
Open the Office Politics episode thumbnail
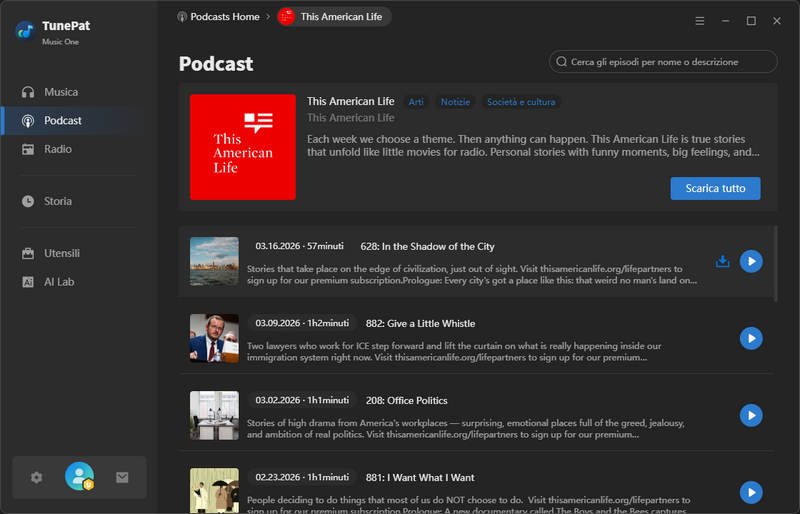(214, 415)
